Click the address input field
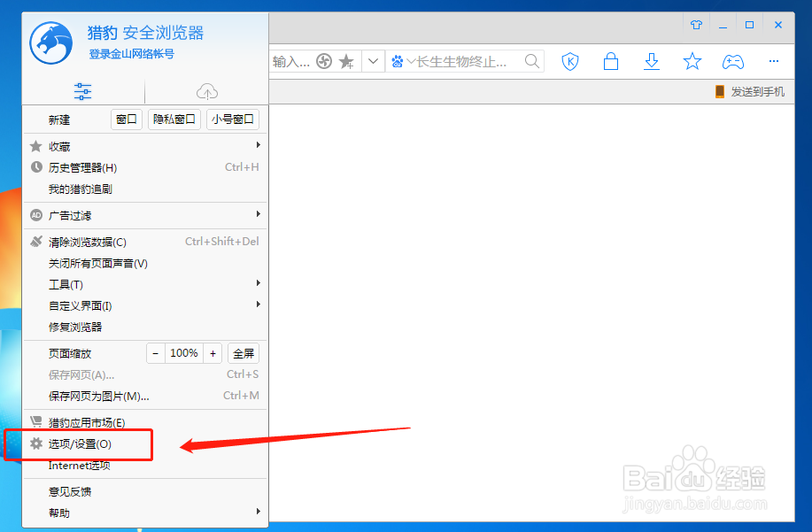The image size is (812, 532). coord(291,62)
